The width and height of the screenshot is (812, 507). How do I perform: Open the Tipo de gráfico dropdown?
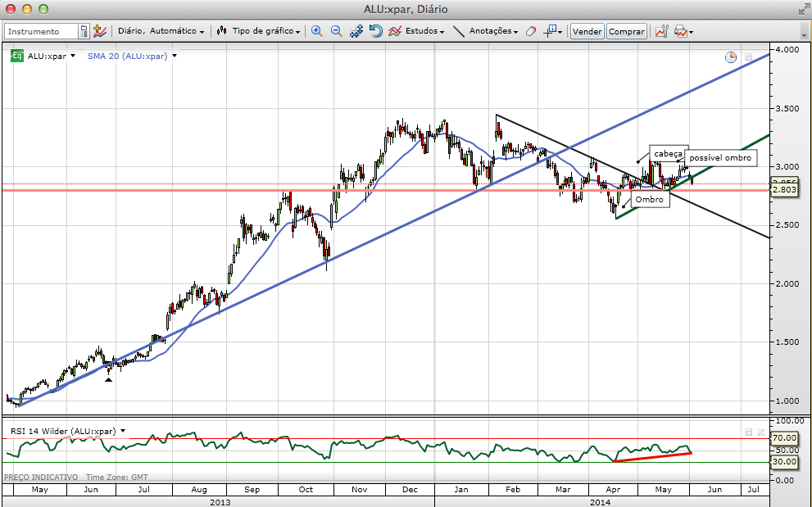point(265,31)
